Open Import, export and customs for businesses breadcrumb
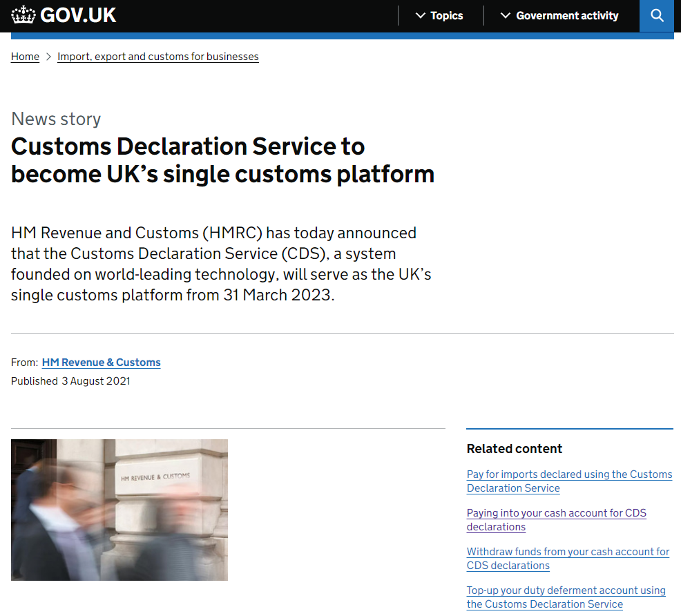This screenshot has width=681, height=616. click(x=157, y=57)
